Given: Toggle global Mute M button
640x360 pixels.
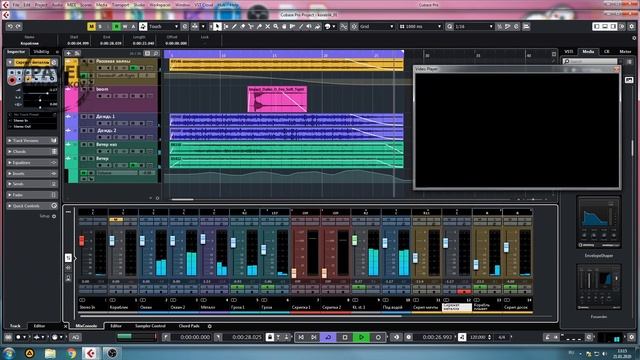Looking at the screenshot, I should point(91,27).
